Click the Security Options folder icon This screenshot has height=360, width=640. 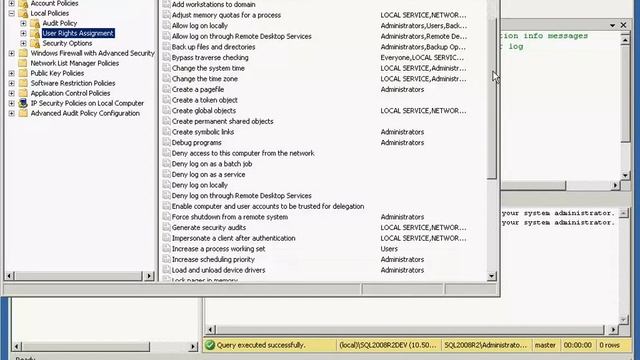(x=35, y=43)
